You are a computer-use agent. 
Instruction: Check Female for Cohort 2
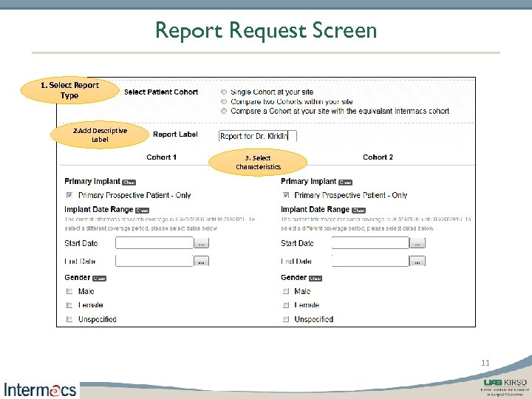pyautogui.click(x=286, y=305)
